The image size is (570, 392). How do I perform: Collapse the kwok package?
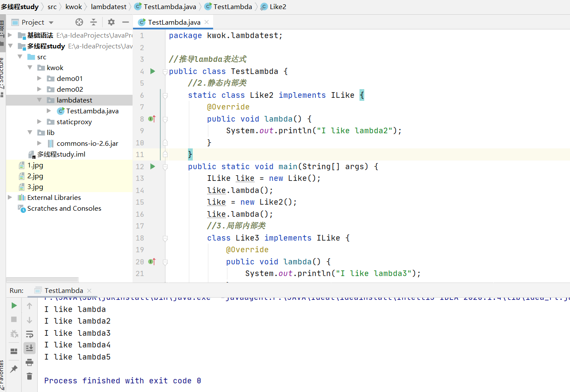(29, 67)
